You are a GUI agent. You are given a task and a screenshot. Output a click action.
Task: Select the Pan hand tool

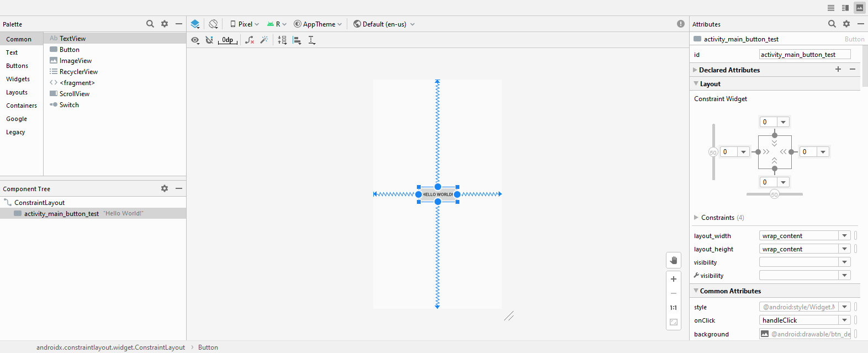[674, 260]
